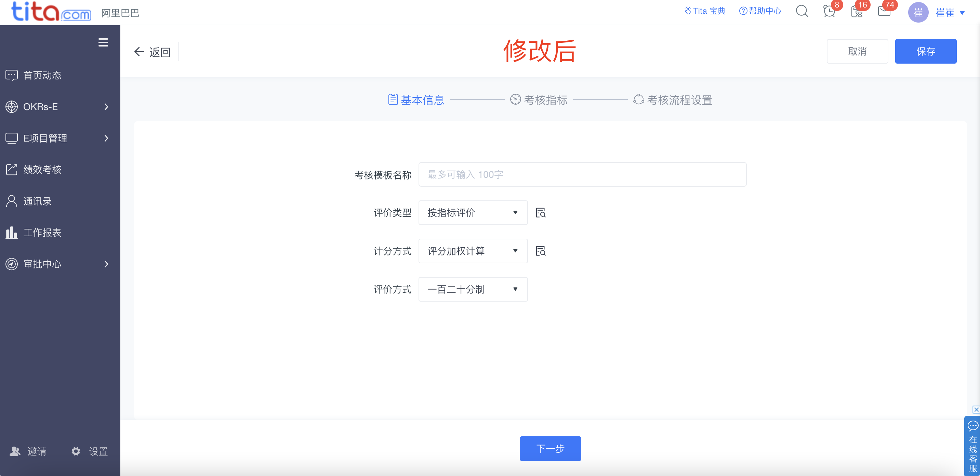This screenshot has height=476, width=980.
Task: Expand the E项目管理 chevron
Action: [106, 138]
